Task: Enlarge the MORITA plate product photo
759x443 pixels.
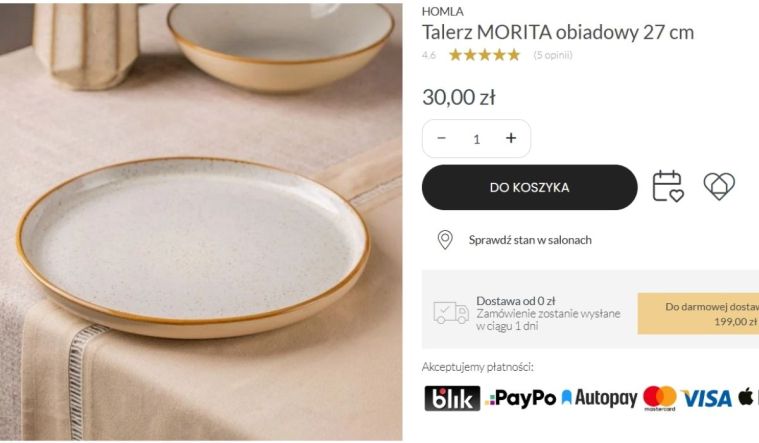Action: point(201,222)
